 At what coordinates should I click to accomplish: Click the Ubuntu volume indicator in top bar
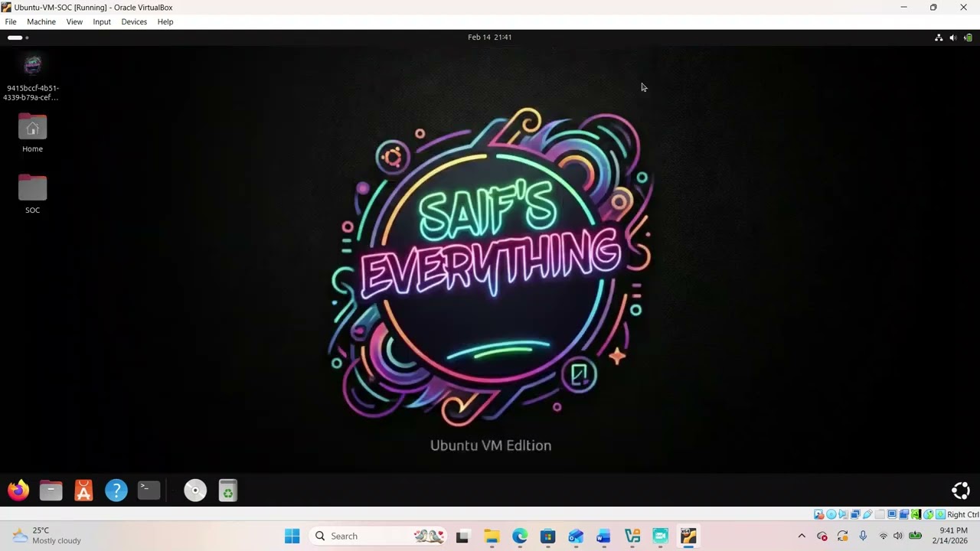[x=953, y=37]
